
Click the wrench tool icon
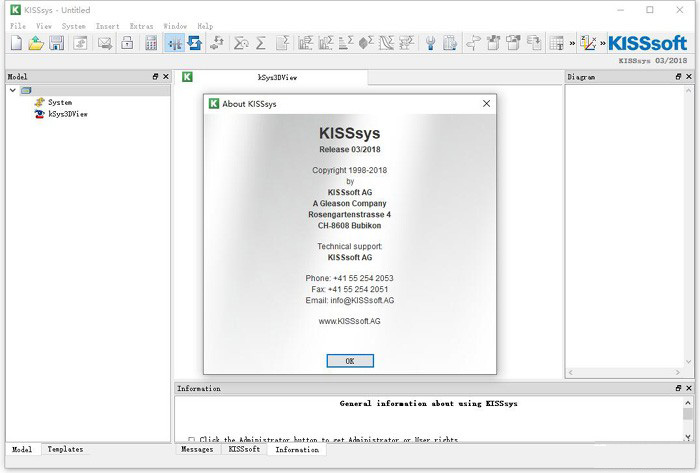(x=430, y=43)
